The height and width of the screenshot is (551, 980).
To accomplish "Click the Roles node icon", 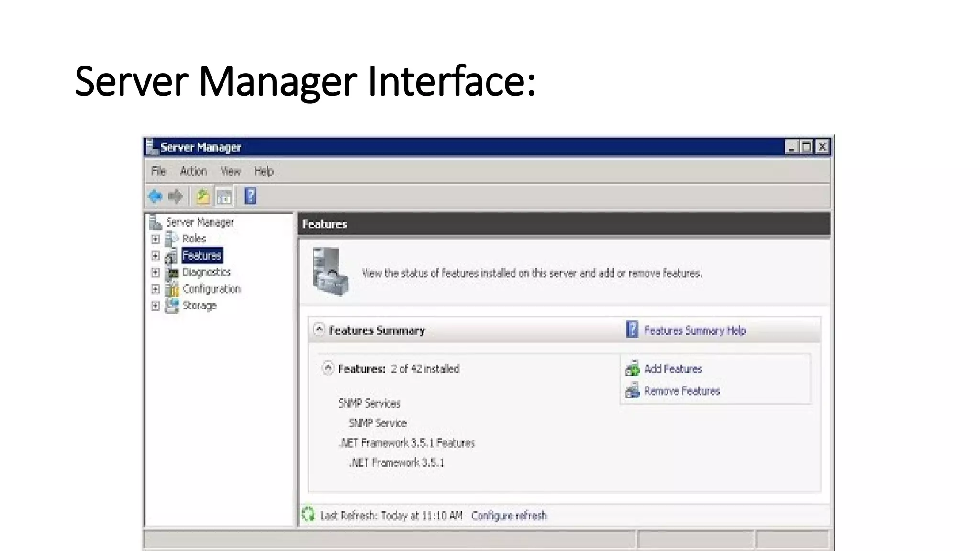I will coord(171,239).
